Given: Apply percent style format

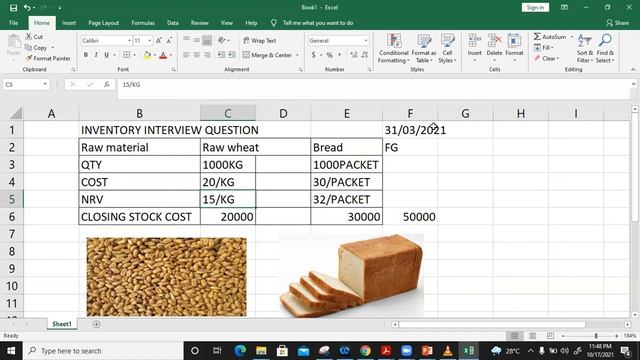Looking at the screenshot, I should click(329, 55).
